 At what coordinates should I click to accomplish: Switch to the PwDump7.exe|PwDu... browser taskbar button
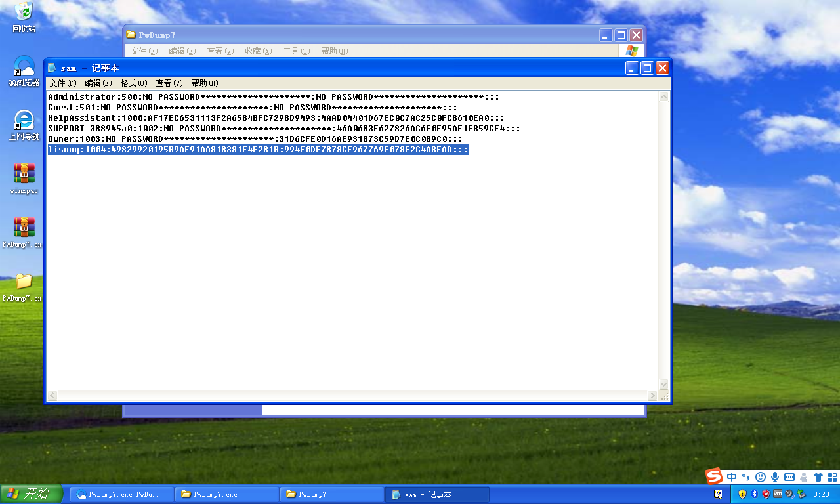tap(123, 494)
